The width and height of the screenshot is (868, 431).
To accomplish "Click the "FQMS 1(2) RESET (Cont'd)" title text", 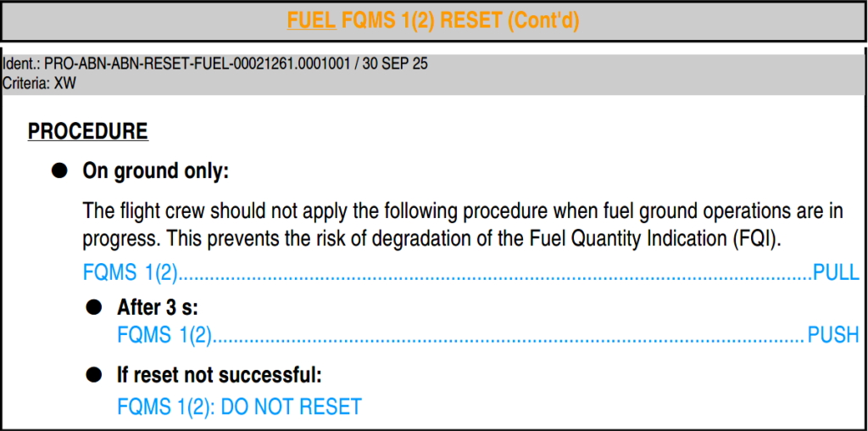I will click(460, 20).
